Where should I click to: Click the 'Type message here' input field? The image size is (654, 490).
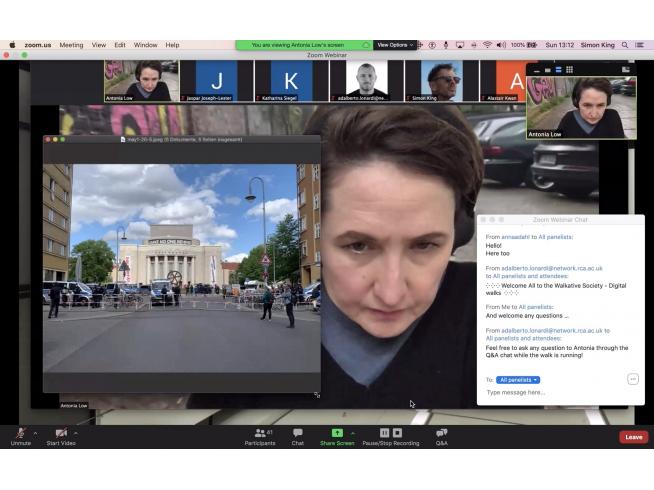[x=550, y=393]
